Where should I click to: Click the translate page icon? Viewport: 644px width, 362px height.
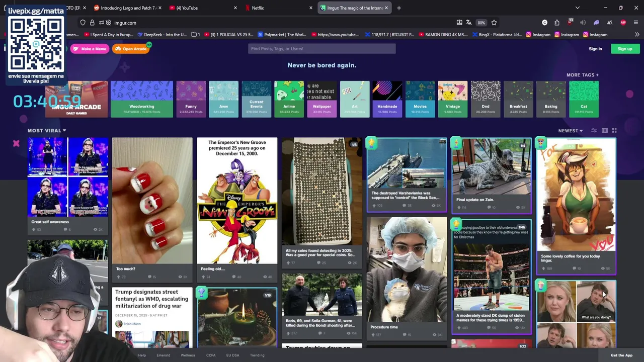[469, 23]
